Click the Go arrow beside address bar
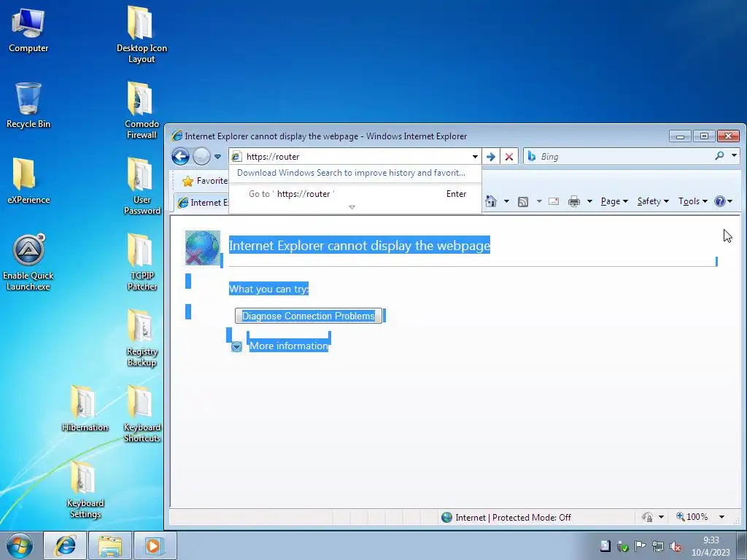This screenshot has width=747, height=560. pyautogui.click(x=491, y=157)
